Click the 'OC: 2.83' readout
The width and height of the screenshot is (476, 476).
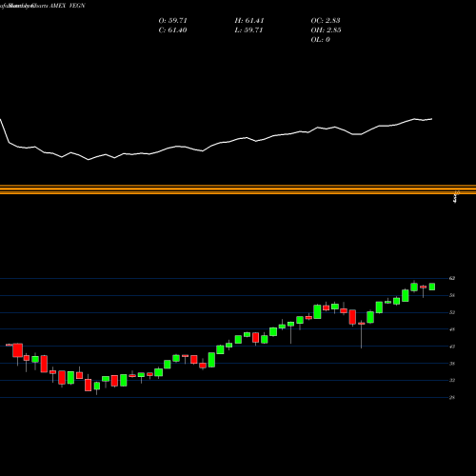(x=326, y=21)
